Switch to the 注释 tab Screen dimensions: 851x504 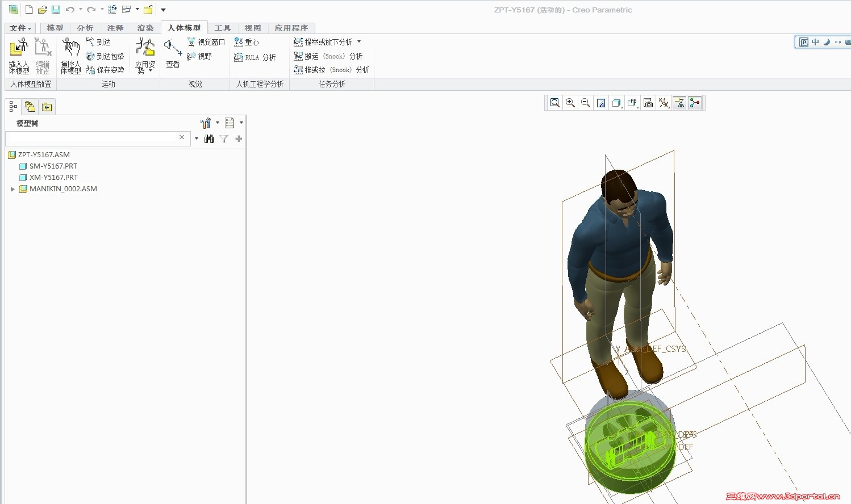click(x=115, y=28)
